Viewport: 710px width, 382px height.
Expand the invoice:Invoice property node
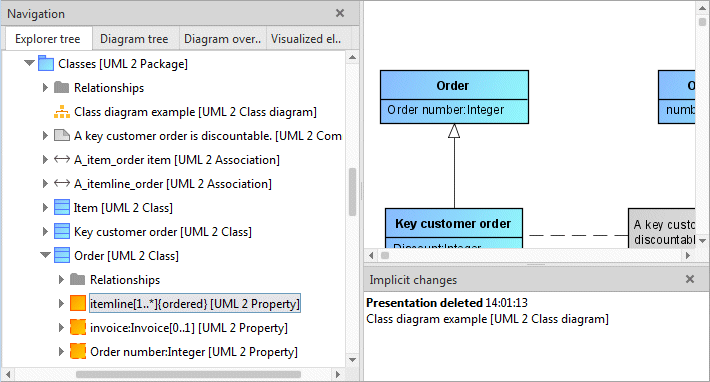point(61,327)
